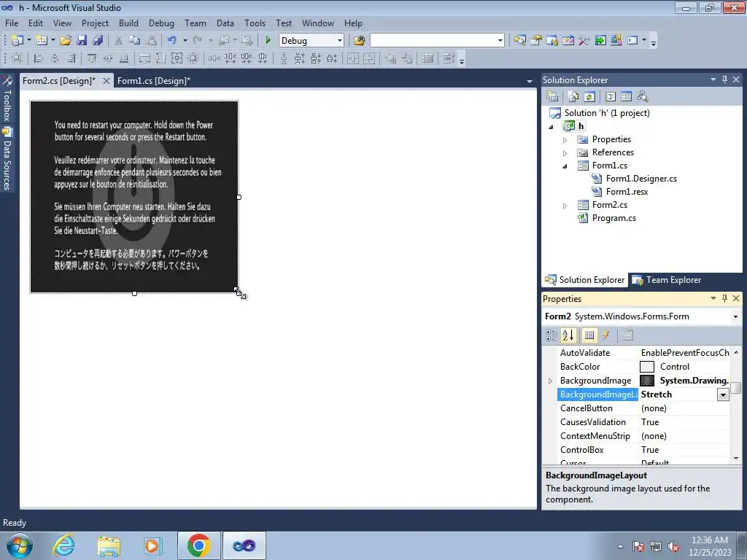
Task: Open Internet Explorer from taskbar
Action: [64, 545]
